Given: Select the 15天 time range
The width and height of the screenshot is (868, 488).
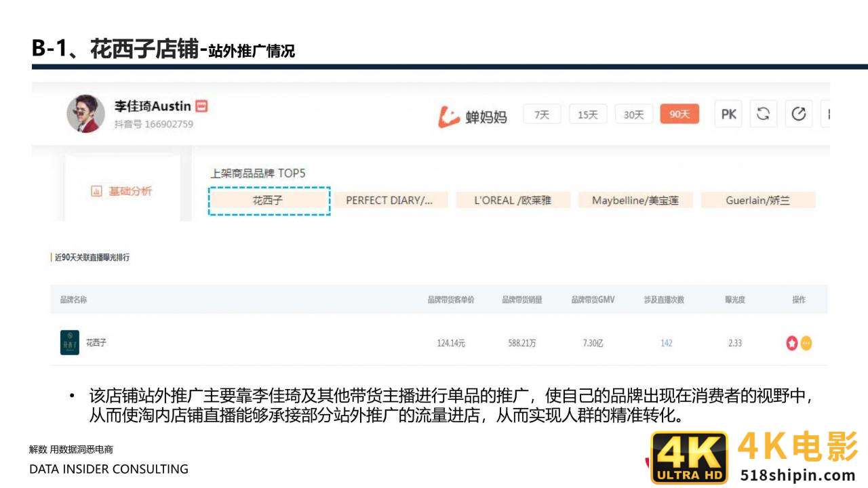Looking at the screenshot, I should pos(587,115).
